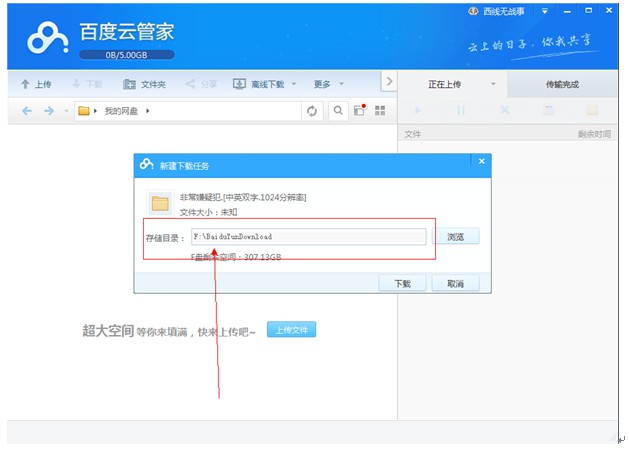Maximize the Baidu Cloud window

[x=588, y=11]
